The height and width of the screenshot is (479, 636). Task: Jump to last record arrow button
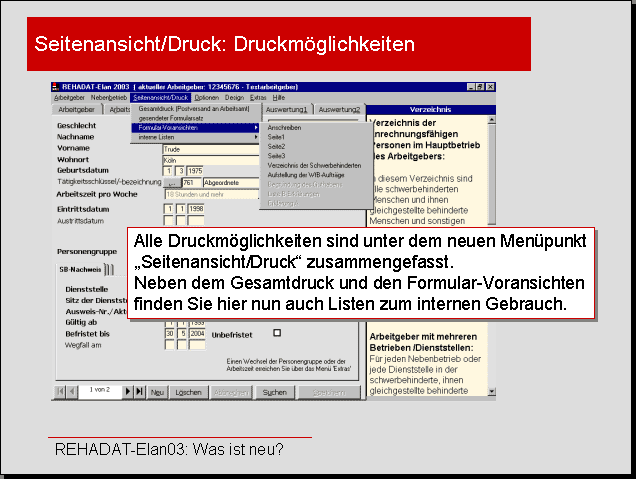(x=139, y=392)
